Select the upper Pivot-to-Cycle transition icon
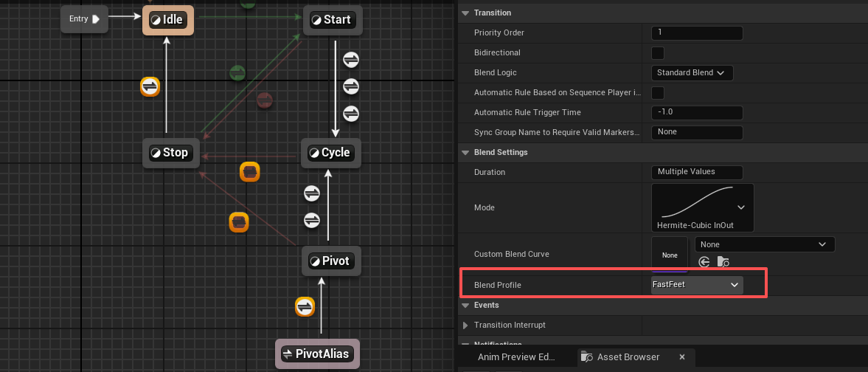This screenshot has width=868, height=372. point(312,193)
